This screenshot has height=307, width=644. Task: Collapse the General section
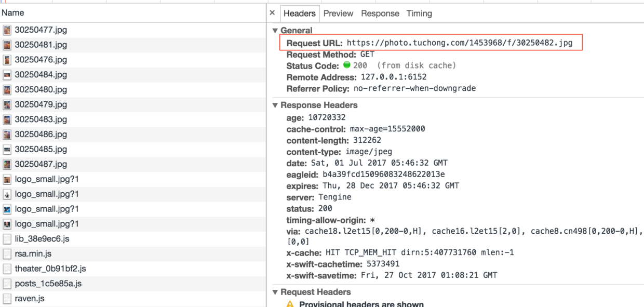tap(275, 31)
